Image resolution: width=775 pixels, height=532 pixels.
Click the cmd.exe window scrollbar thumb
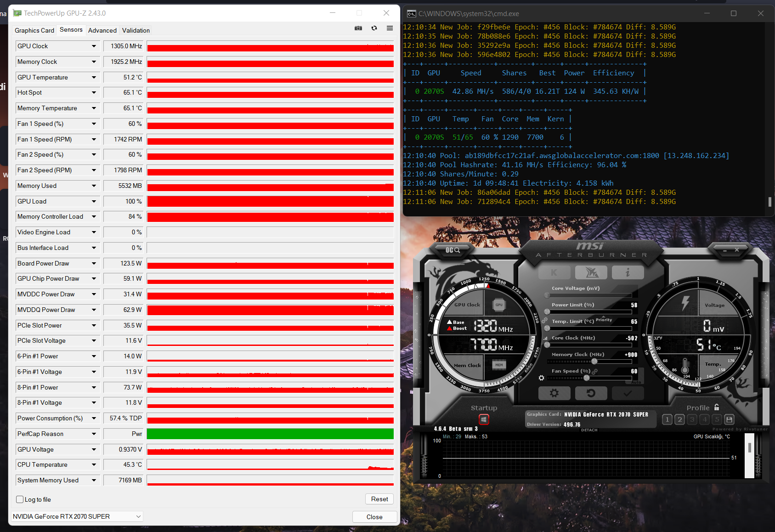click(x=770, y=201)
